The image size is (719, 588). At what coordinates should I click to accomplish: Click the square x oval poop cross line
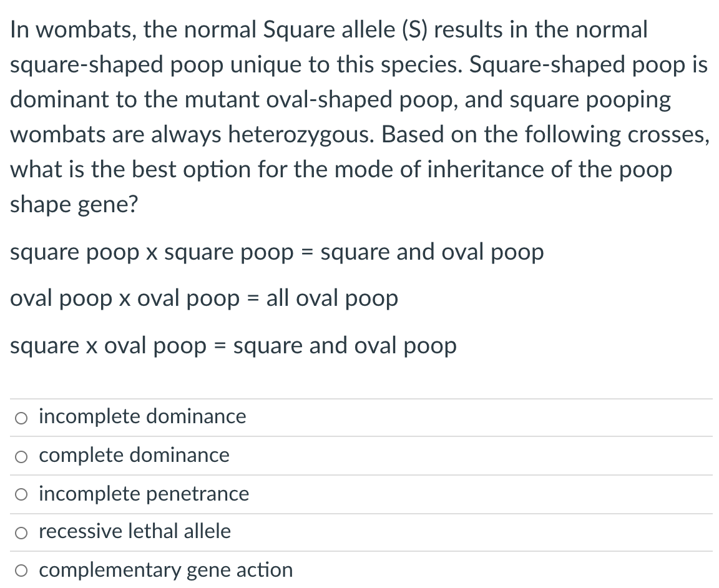coord(233,346)
